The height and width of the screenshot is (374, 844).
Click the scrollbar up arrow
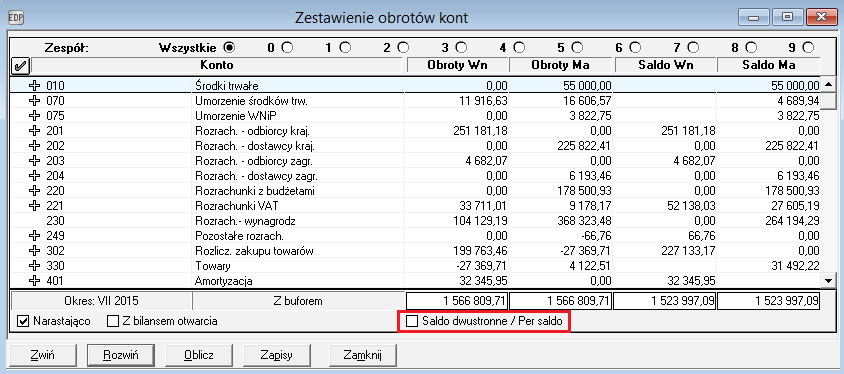point(828,84)
